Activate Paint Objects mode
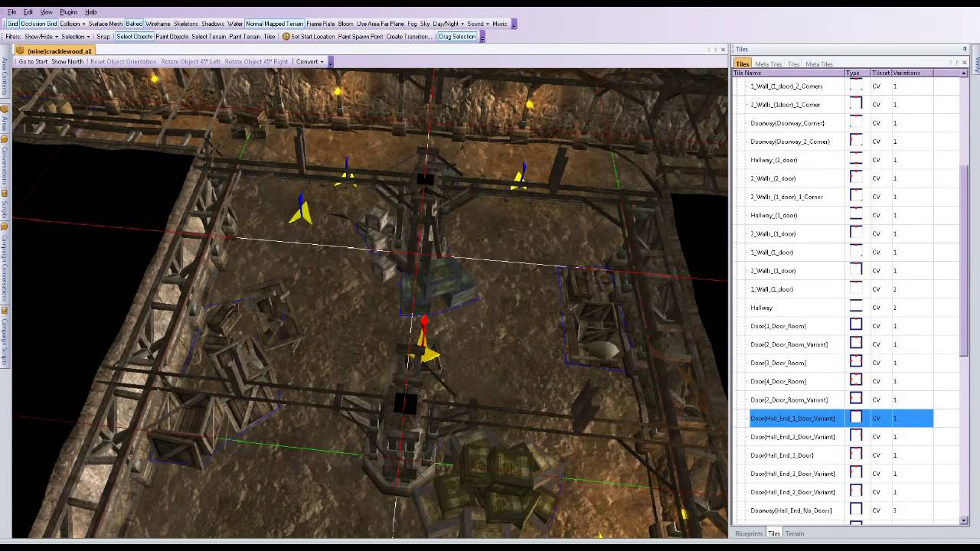This screenshot has width=980, height=551. pos(172,37)
